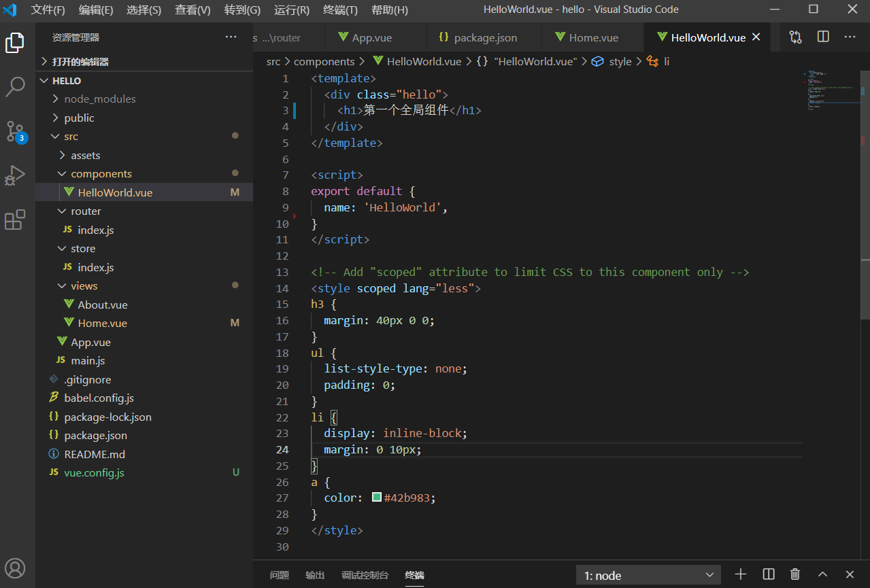Image resolution: width=870 pixels, height=588 pixels.
Task: Click the style symbol icon in breadcrumb
Action: click(x=598, y=61)
